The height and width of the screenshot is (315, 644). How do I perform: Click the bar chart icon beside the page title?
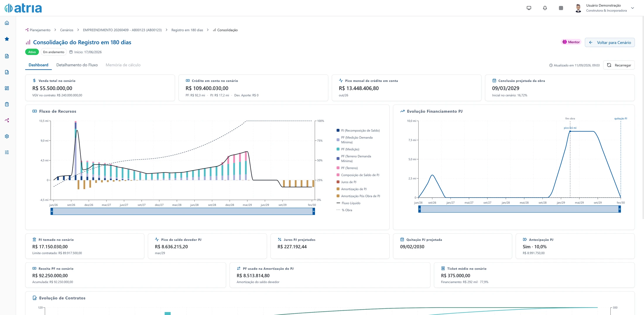pos(28,42)
